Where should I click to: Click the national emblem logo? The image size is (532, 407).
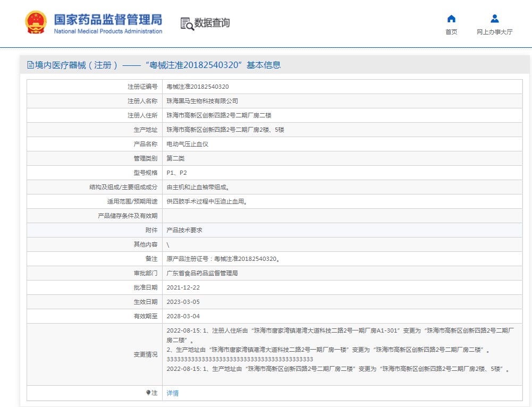[36, 23]
